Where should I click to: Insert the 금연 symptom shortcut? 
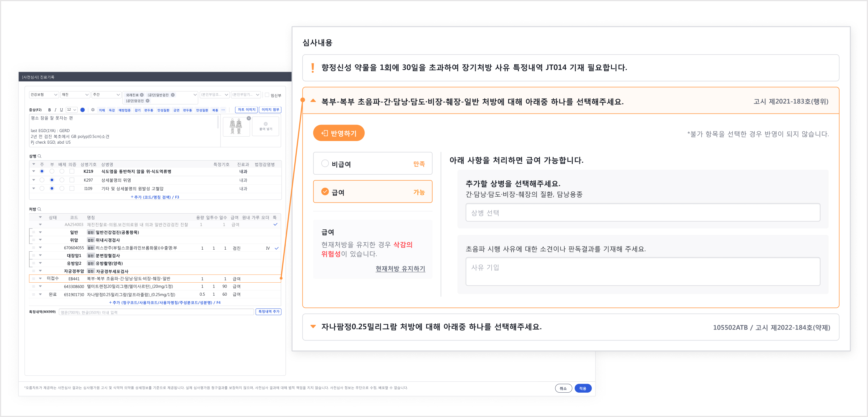(176, 110)
